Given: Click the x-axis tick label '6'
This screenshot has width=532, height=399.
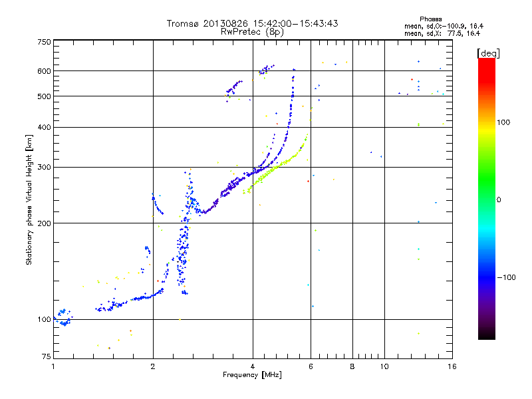Looking at the screenshot, I should point(311,366).
